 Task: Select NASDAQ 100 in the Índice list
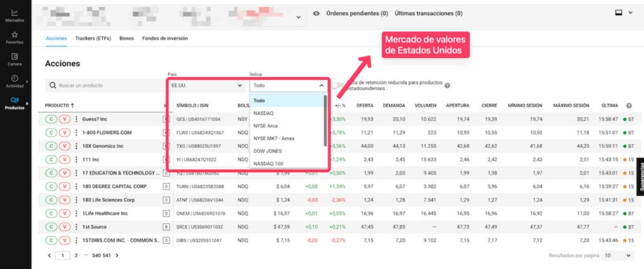(287, 163)
